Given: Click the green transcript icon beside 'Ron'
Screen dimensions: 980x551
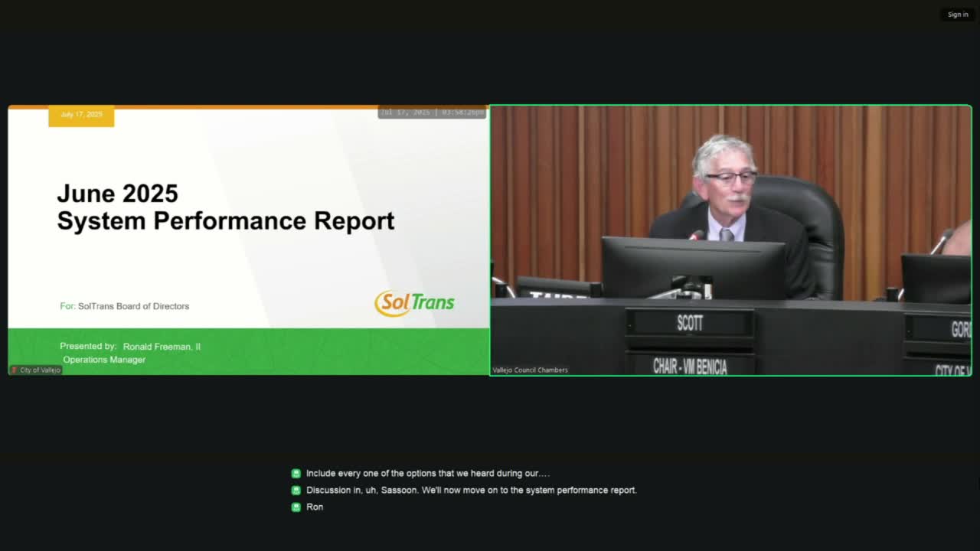Looking at the screenshot, I should pos(296,507).
